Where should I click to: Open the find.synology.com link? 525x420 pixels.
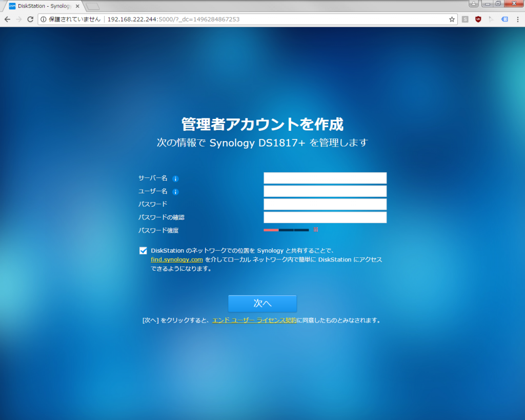177,259
